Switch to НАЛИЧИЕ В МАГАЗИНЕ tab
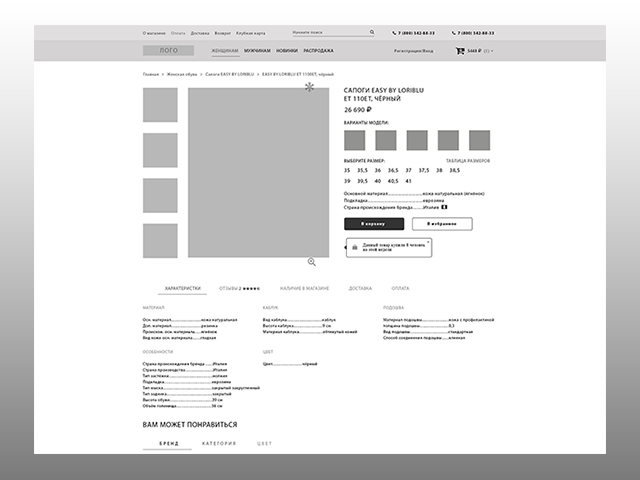Viewport: 640px width, 480px height. pos(304,289)
